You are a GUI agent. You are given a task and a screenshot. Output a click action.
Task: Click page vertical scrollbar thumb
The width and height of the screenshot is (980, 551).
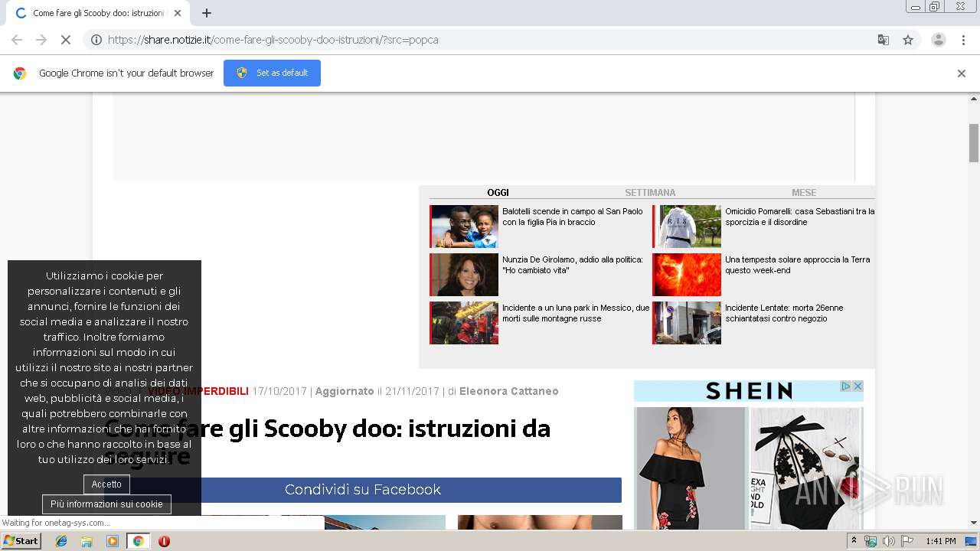coord(974,142)
